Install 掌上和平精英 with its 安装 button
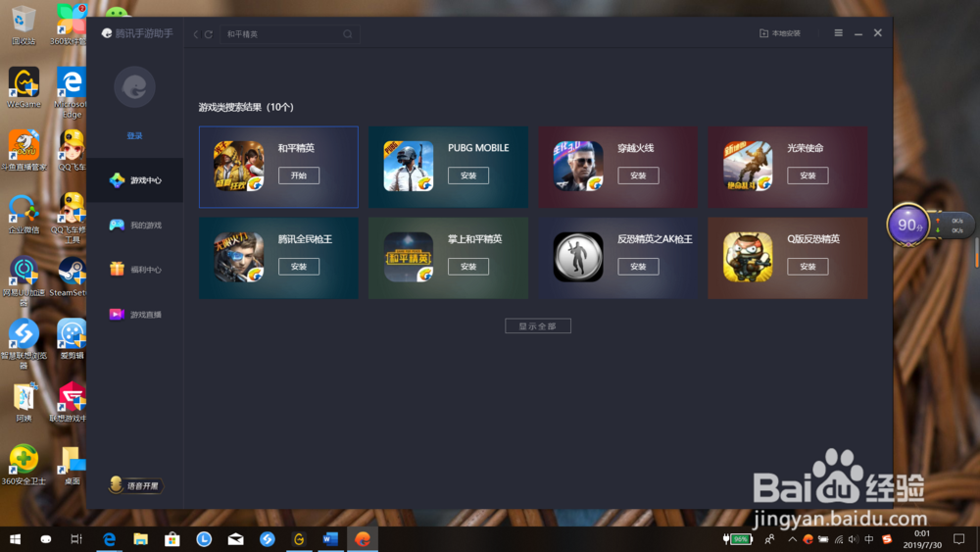 click(x=468, y=267)
